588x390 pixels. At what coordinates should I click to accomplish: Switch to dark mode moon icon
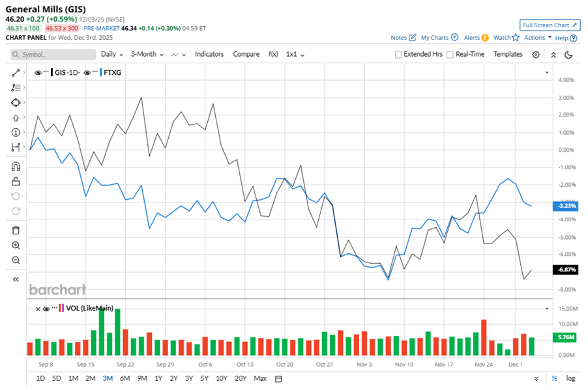(568, 55)
